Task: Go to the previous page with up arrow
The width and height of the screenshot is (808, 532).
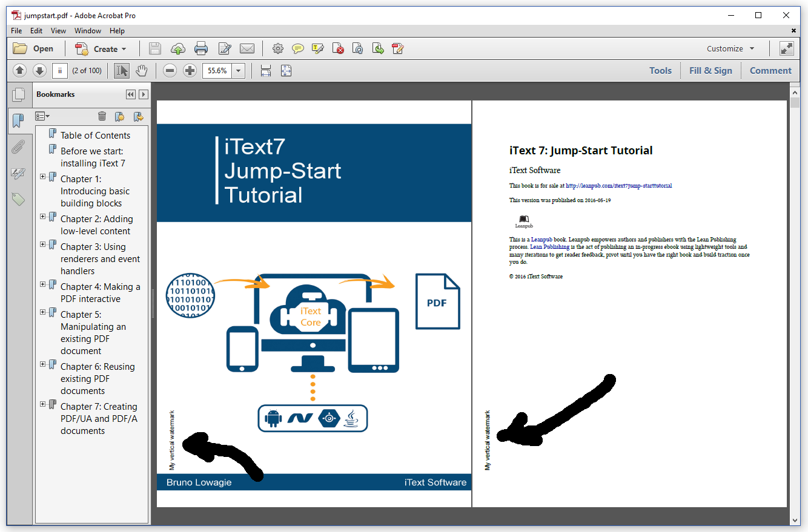Action: coord(20,71)
